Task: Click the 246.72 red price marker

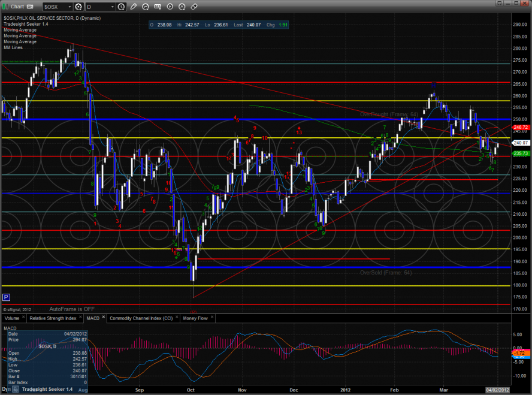Action: [521, 127]
